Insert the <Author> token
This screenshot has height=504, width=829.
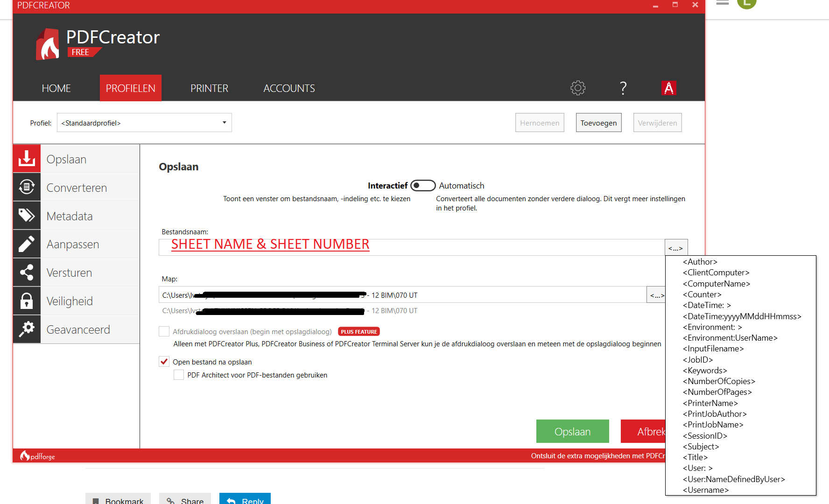[700, 262]
